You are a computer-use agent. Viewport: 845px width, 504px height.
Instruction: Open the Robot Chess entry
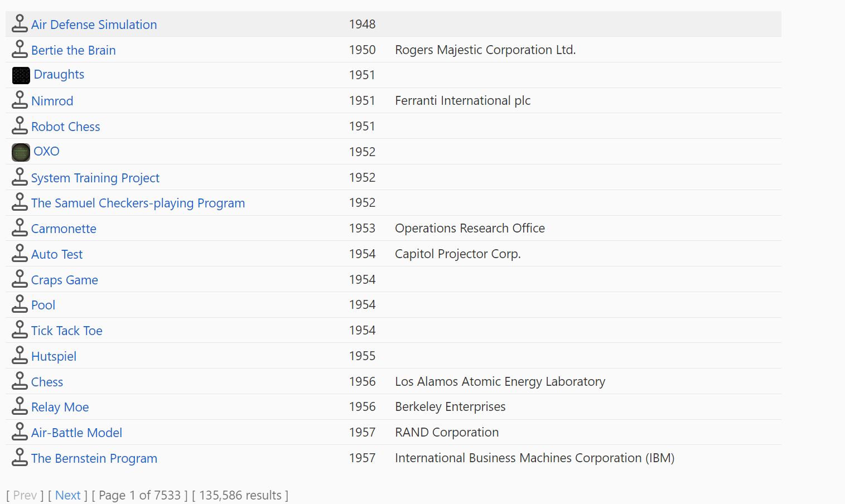pos(66,127)
